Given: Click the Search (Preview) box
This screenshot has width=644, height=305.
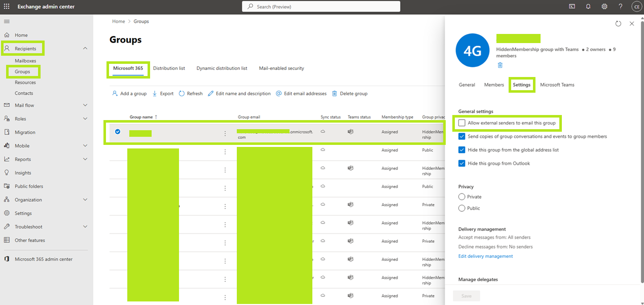Looking at the screenshot, I should [x=321, y=7].
